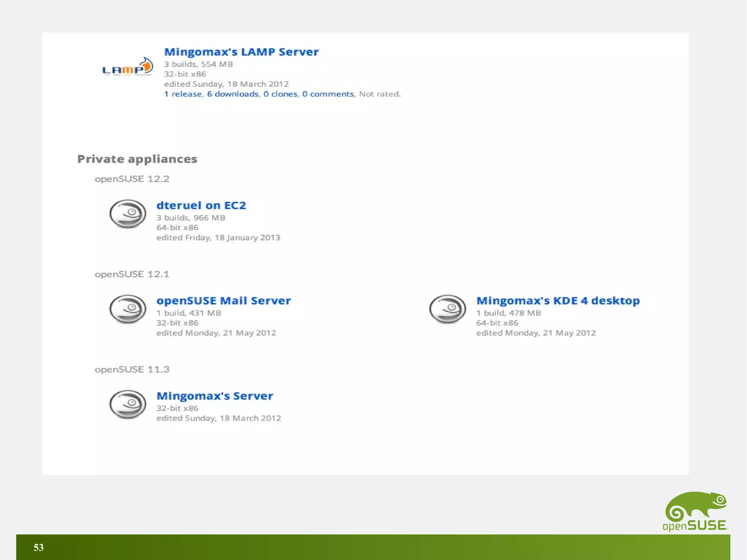The image size is (747, 560).
Task: Click the openSUSE Mail Server disc icon
Action: pos(128,309)
